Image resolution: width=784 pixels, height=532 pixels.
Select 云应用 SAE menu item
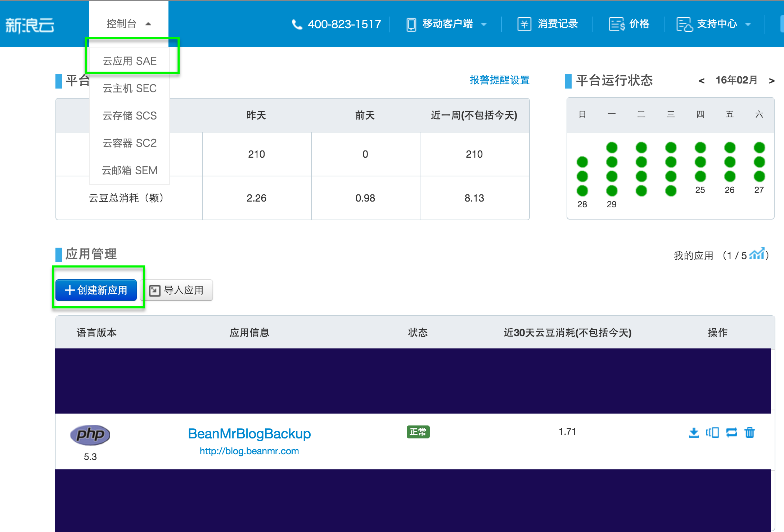(x=130, y=61)
